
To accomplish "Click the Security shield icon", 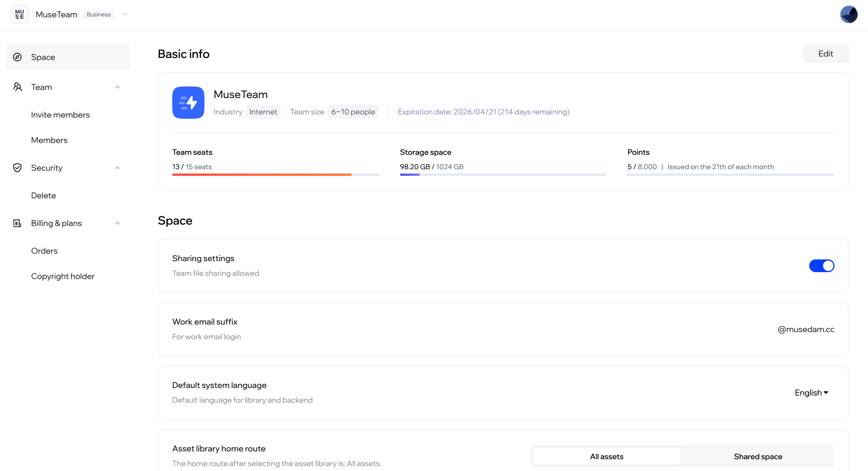I will 17,167.
